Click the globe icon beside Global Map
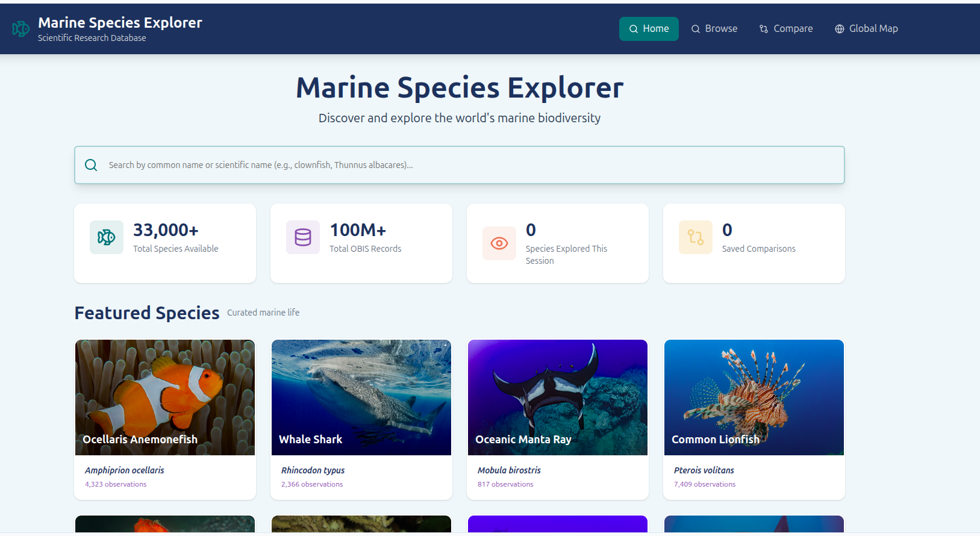 pos(840,29)
